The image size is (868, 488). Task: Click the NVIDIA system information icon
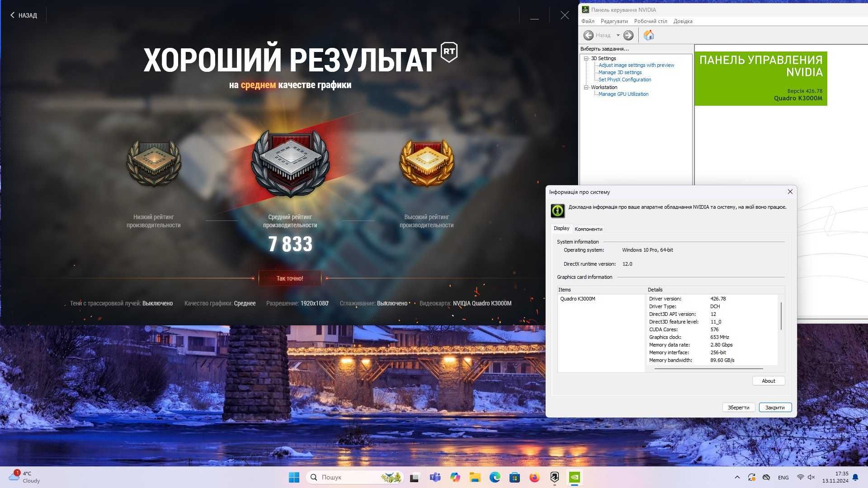coord(557,211)
